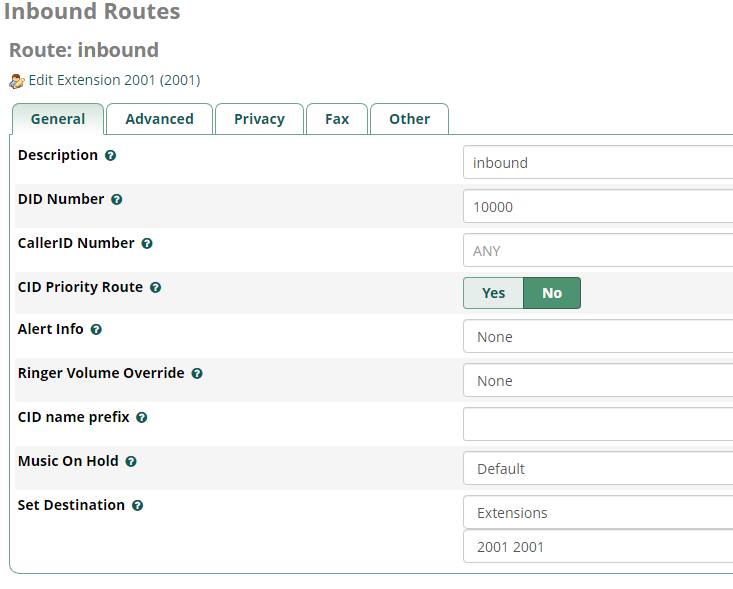733x589 pixels.
Task: Click the Ringer Volume Override label
Action: (x=101, y=373)
